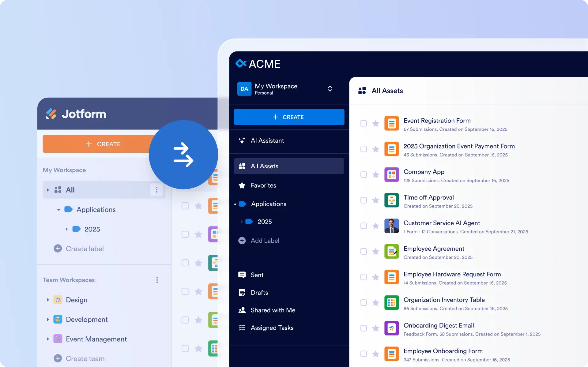Click the blue migration arrows circle
This screenshot has width=588, height=367.
pos(183,155)
